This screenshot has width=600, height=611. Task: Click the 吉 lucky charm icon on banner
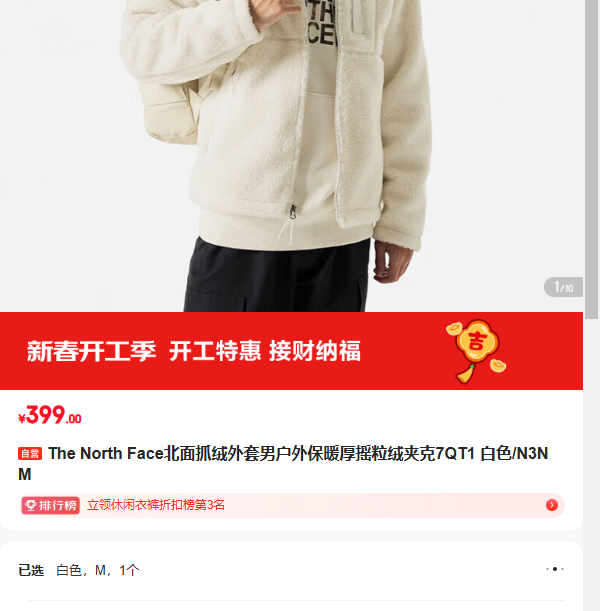coord(477,341)
